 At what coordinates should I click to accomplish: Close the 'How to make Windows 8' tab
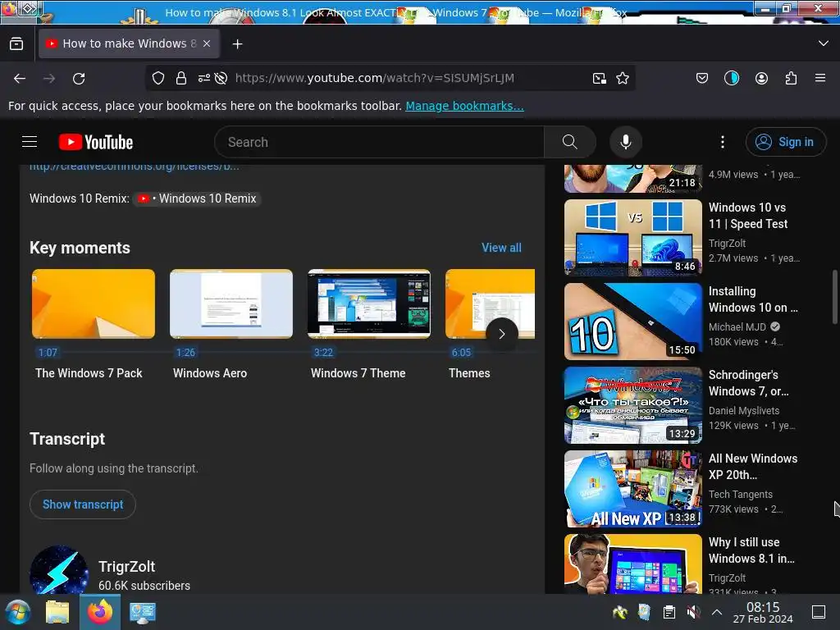[207, 43]
